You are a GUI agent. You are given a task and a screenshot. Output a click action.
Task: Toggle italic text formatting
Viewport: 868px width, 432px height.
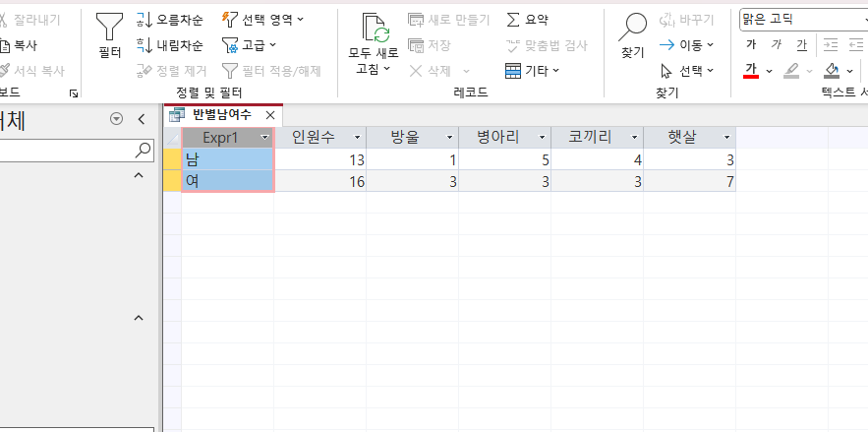click(x=777, y=44)
